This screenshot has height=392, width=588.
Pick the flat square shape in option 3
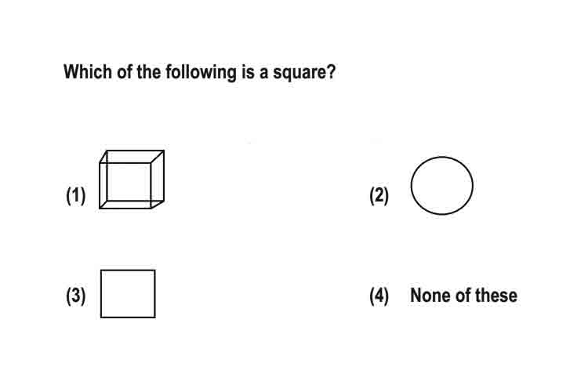[x=128, y=294]
